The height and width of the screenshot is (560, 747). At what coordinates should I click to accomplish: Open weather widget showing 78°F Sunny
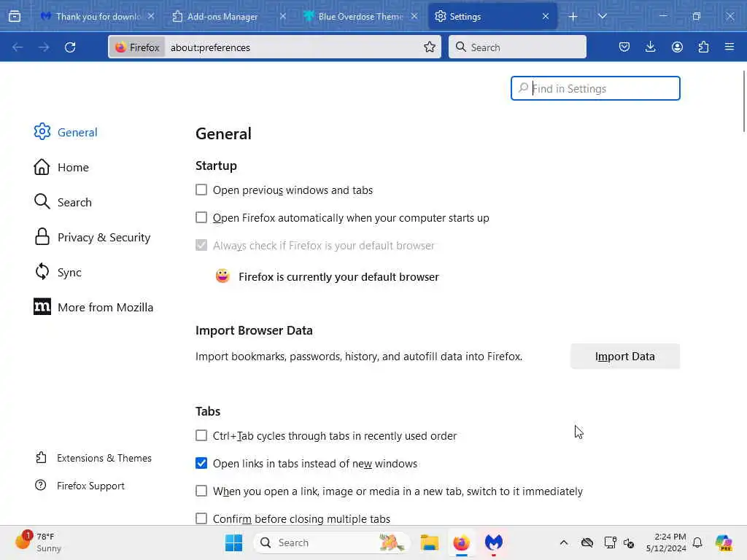tap(38, 542)
